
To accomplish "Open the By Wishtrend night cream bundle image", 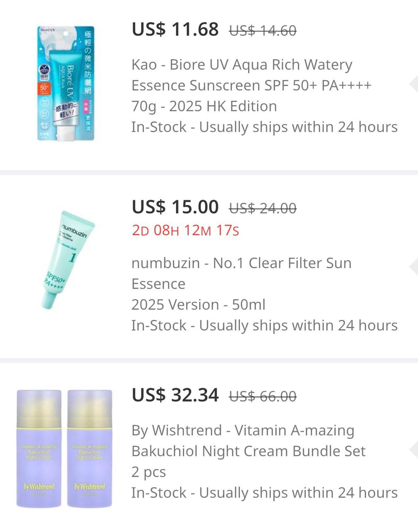I will point(64,448).
